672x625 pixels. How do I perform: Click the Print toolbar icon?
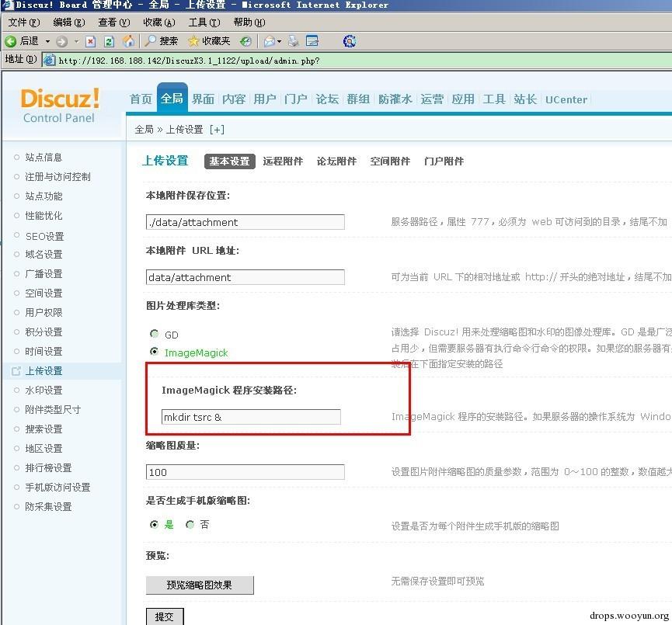click(x=293, y=40)
